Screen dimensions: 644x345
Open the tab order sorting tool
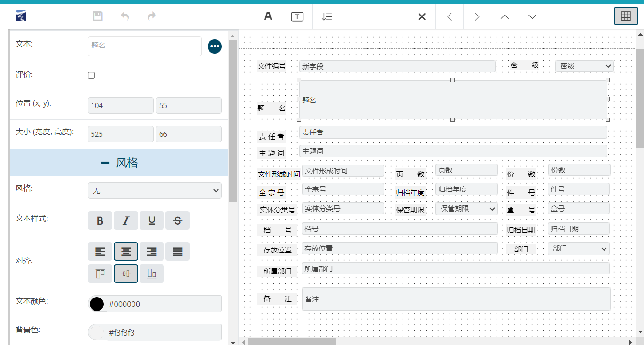coord(327,17)
